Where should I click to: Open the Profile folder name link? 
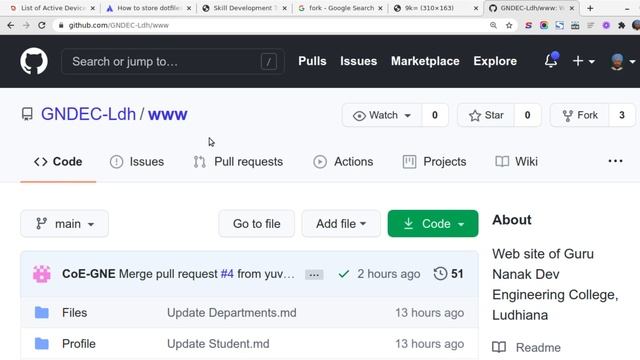[x=78, y=344]
